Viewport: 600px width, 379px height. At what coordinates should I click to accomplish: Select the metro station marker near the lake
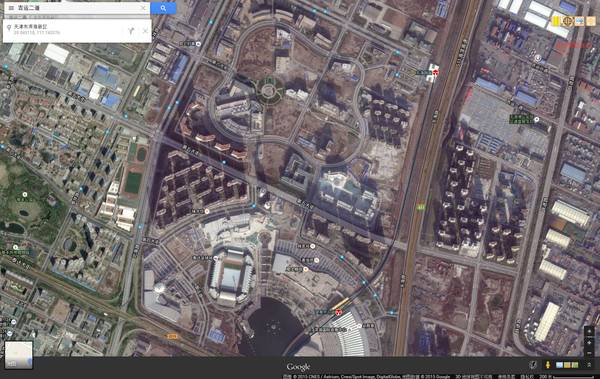click(338, 312)
